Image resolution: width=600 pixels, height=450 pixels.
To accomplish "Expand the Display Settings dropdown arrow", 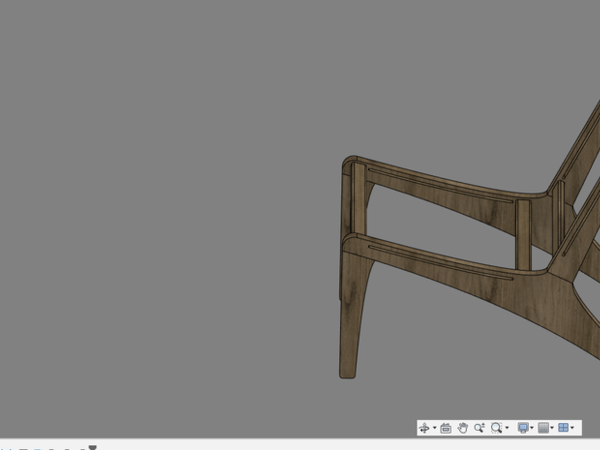I will [533, 428].
